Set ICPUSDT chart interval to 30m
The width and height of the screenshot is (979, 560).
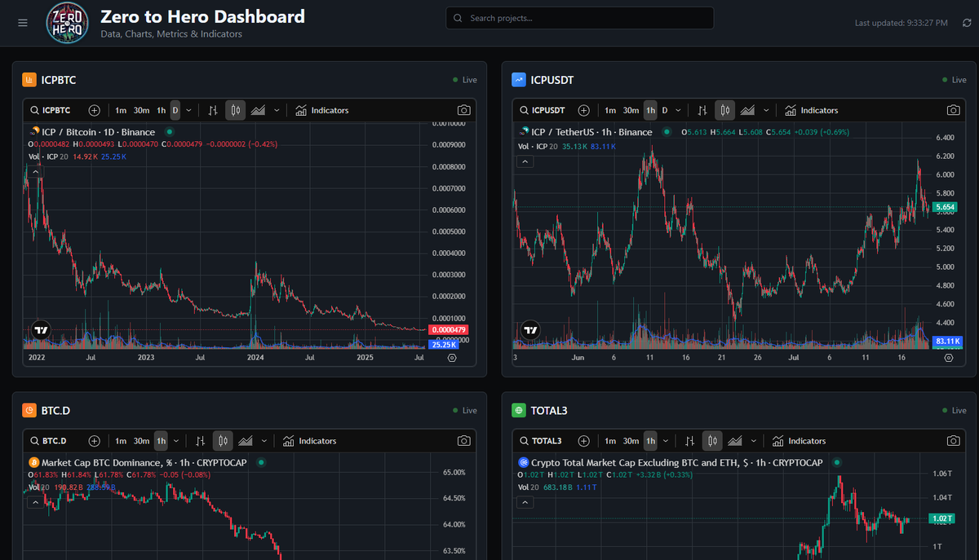[x=631, y=110]
